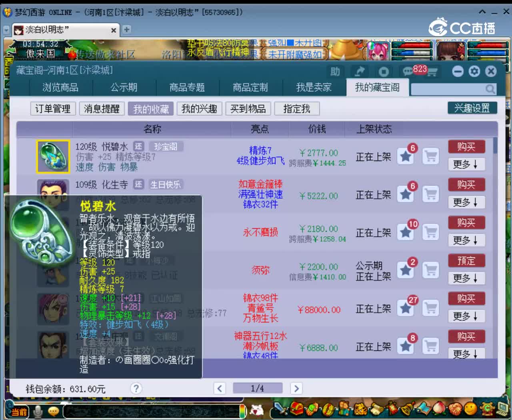The height and width of the screenshot is (420, 512).
Task: Open the 助 help icon in header
Action: click(335, 72)
